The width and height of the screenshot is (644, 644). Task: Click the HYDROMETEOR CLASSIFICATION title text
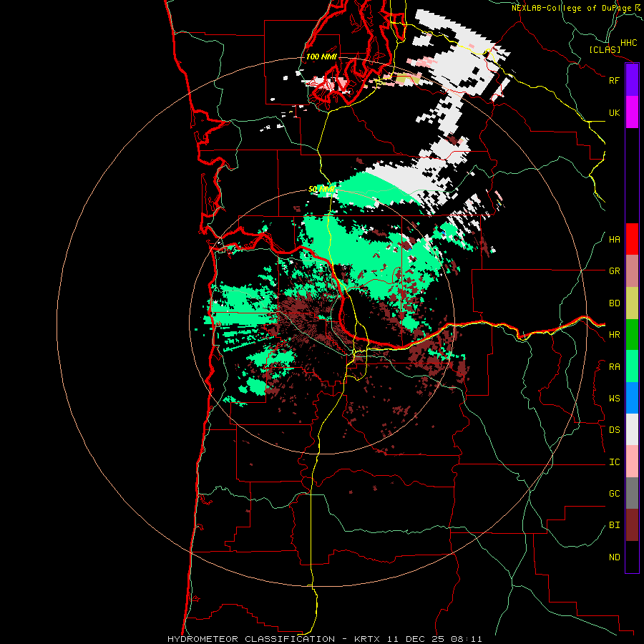[251, 639]
